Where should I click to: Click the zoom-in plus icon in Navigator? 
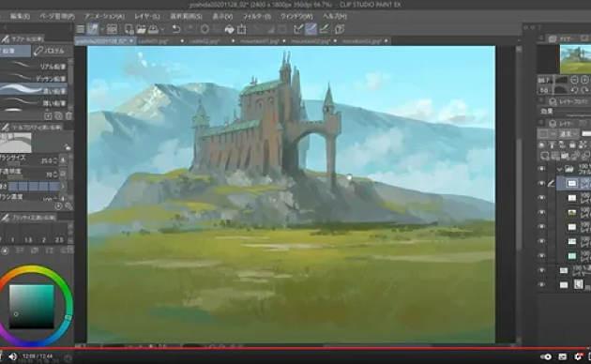584,80
